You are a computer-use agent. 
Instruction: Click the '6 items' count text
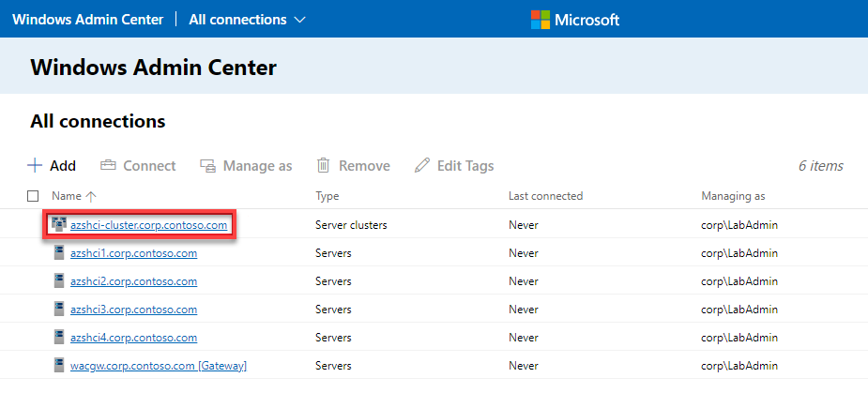[821, 165]
